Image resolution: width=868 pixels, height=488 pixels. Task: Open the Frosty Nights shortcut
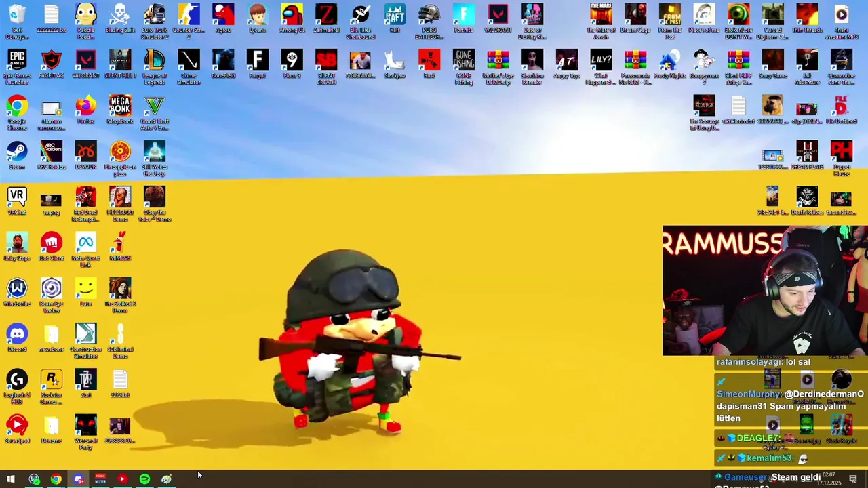[x=669, y=64]
